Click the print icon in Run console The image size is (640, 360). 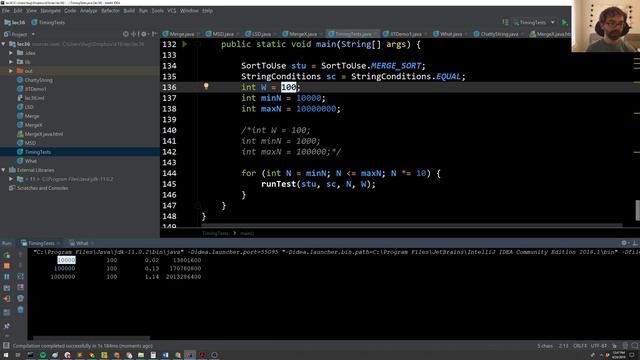point(20,299)
